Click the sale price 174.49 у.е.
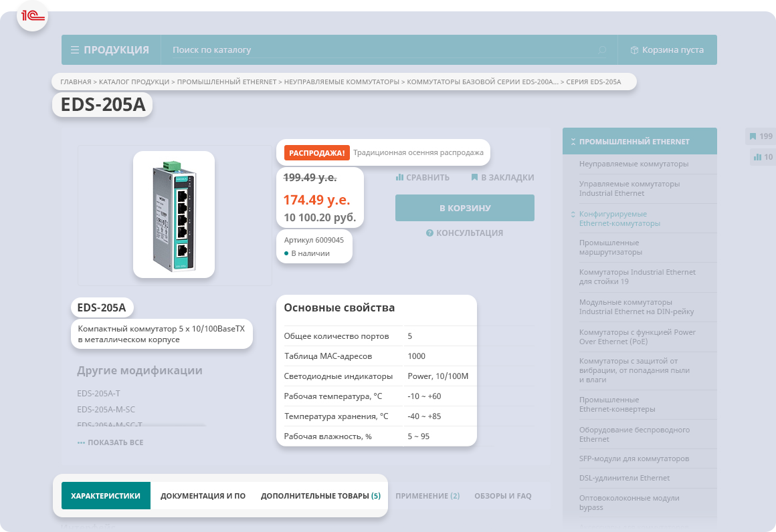Screen dimensions: 776x532 (316, 200)
